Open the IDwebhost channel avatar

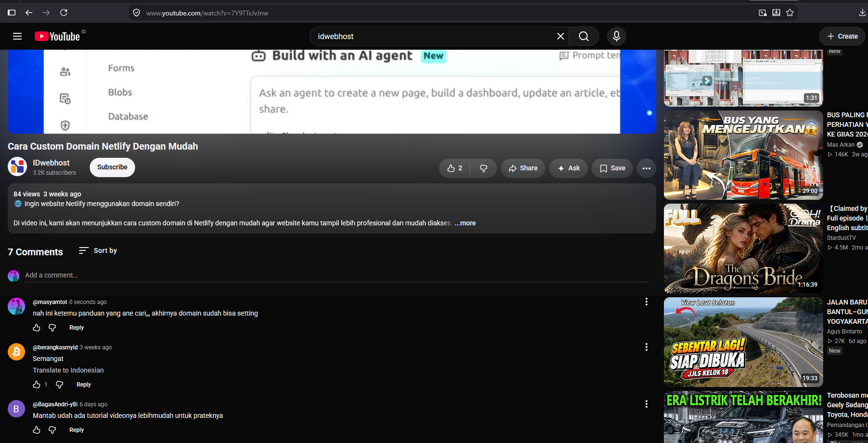pos(17,167)
